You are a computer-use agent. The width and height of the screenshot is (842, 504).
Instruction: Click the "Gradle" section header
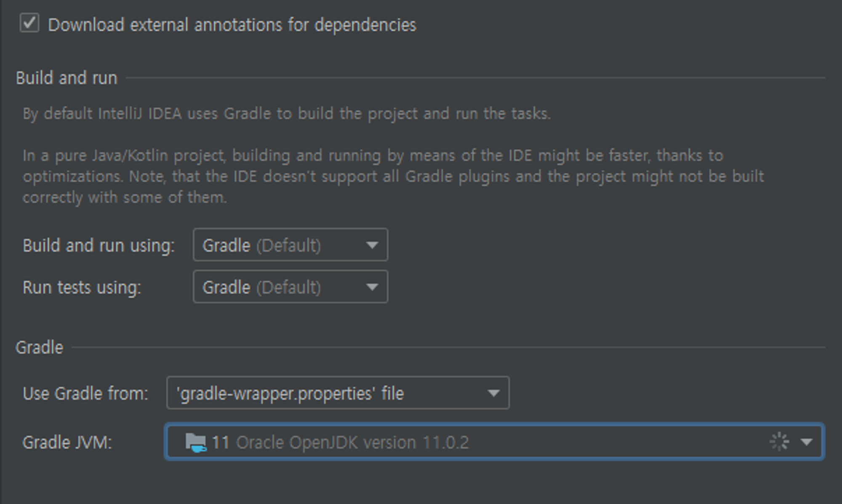coord(39,348)
